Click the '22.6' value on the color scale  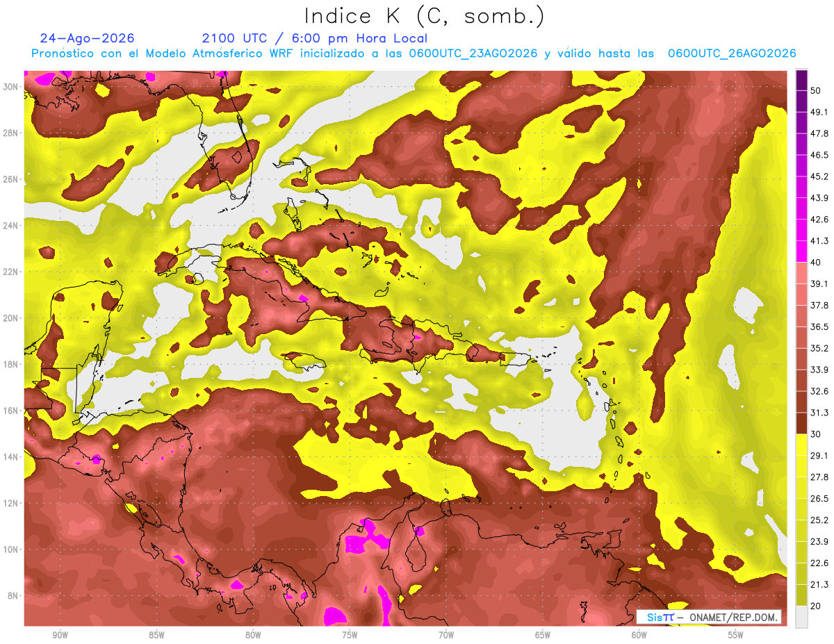[x=820, y=563]
